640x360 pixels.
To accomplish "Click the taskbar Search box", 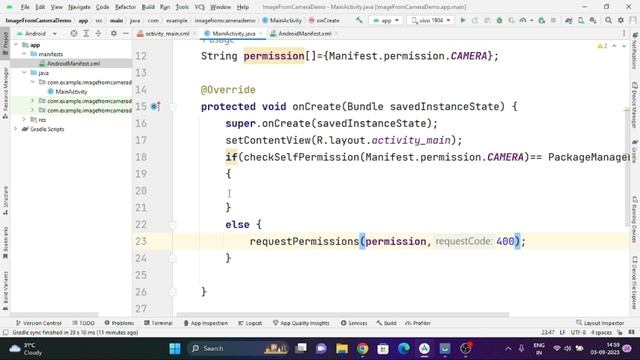I will click(239, 348).
